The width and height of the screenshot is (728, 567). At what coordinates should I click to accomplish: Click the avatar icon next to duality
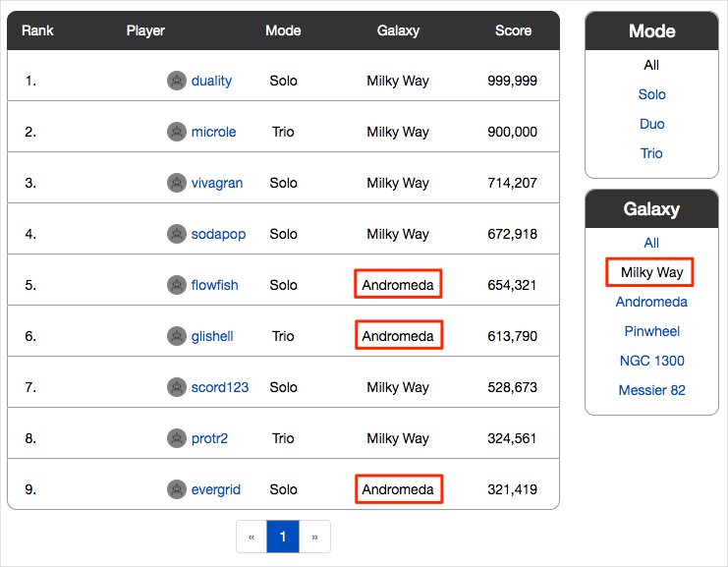click(x=177, y=81)
